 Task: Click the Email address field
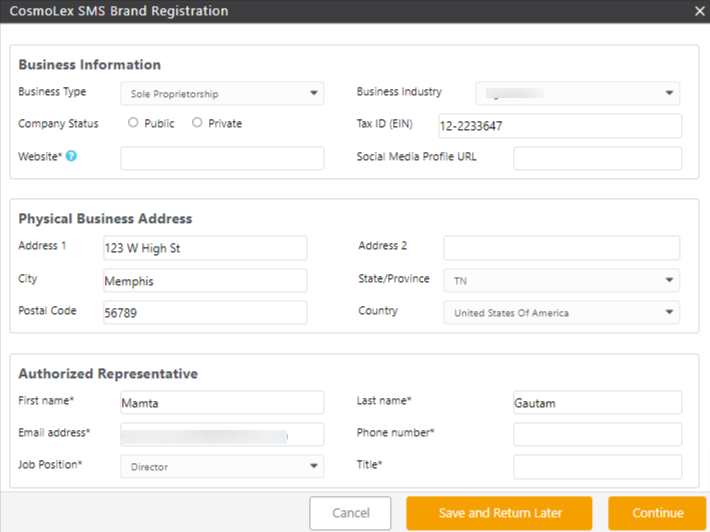tap(222, 434)
